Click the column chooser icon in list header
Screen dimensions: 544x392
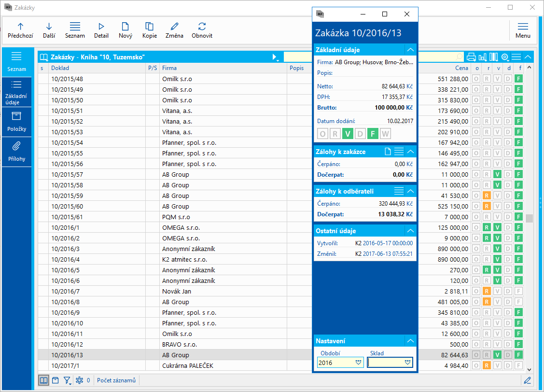494,57
